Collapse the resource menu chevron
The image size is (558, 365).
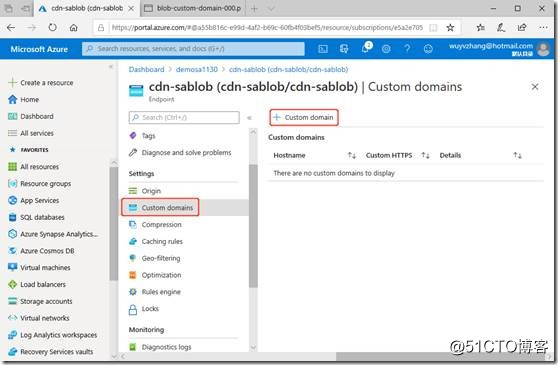[x=249, y=118]
